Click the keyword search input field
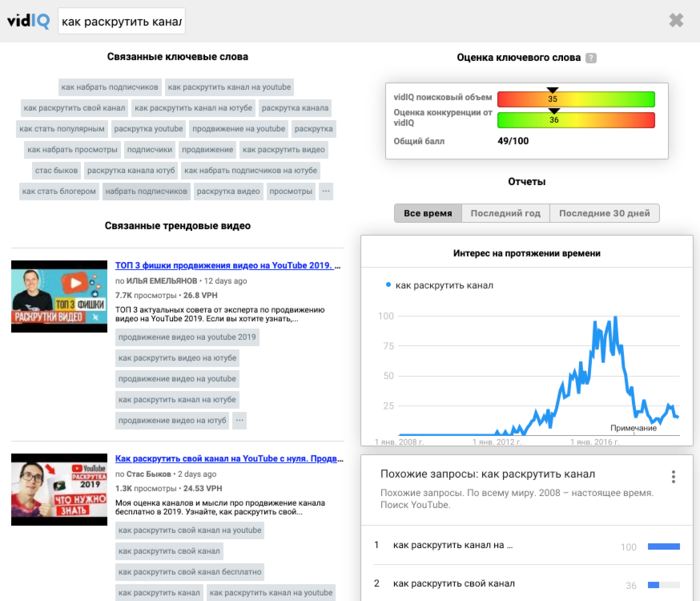Screen dimensions: 700x601 pyautogui.click(x=122, y=21)
